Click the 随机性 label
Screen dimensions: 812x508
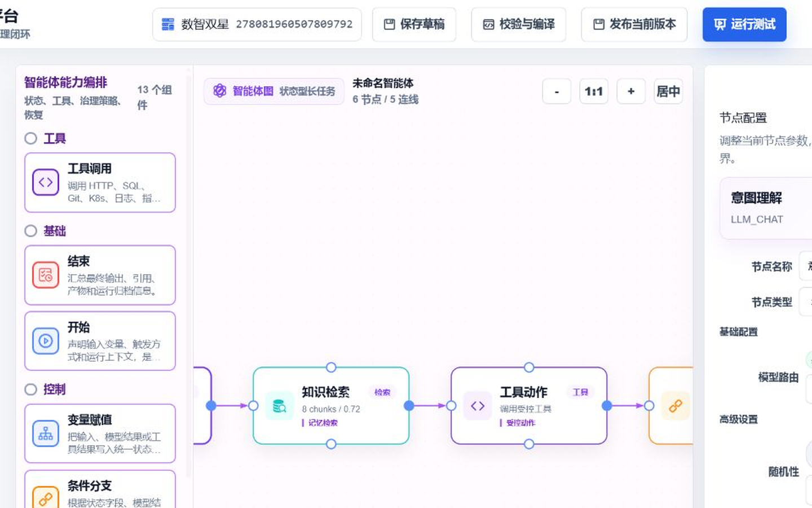pyautogui.click(x=784, y=472)
